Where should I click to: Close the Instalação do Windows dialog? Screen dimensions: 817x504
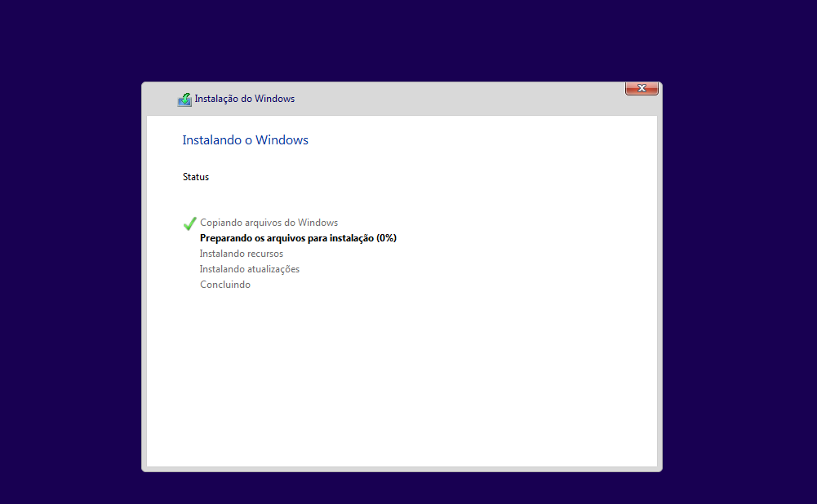(x=642, y=89)
